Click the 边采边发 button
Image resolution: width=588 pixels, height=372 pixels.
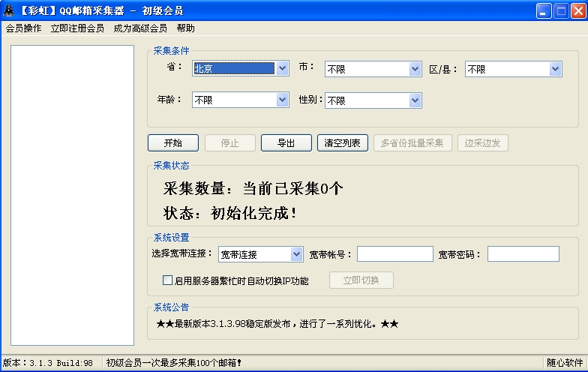coord(483,142)
